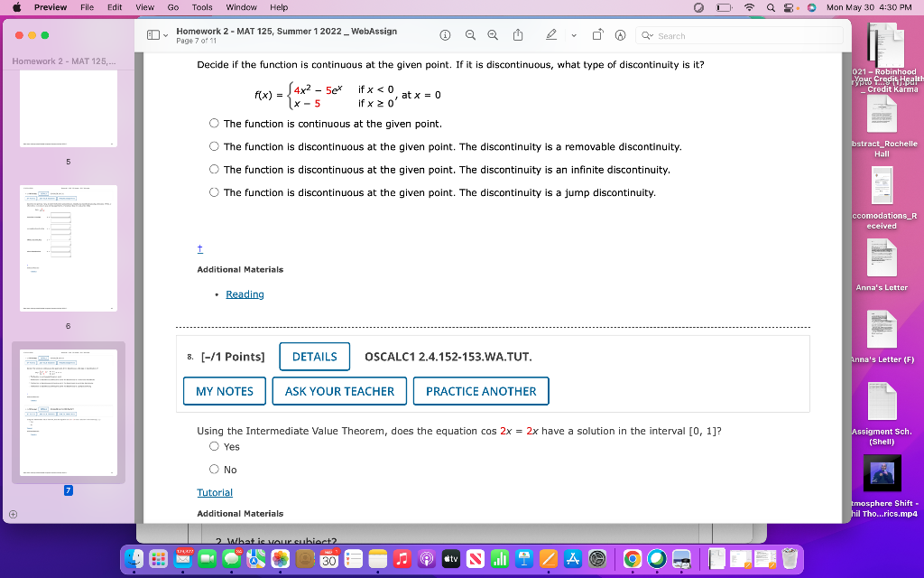Open Messages from the Dock
The image size is (924, 578).
(x=232, y=558)
